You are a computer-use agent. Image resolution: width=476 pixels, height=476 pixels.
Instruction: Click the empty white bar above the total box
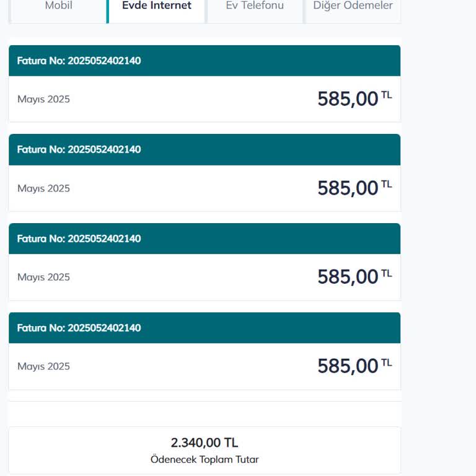pyautogui.click(x=205, y=413)
